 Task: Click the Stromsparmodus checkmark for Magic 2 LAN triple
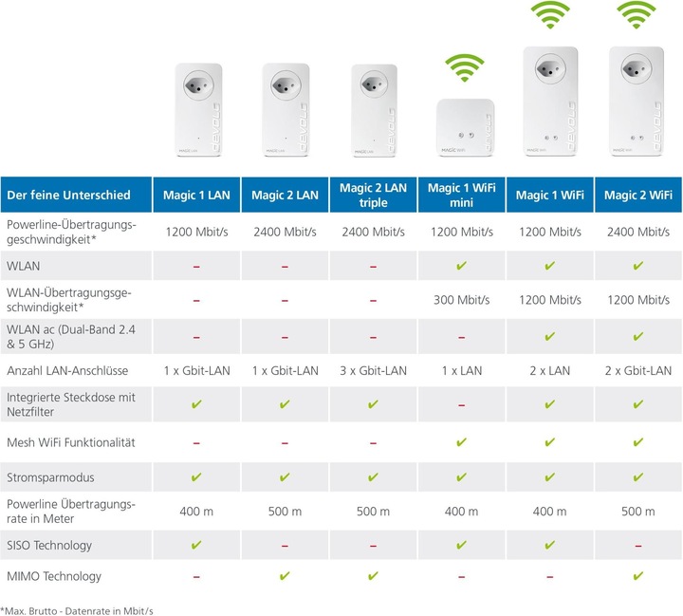pyautogui.click(x=374, y=476)
